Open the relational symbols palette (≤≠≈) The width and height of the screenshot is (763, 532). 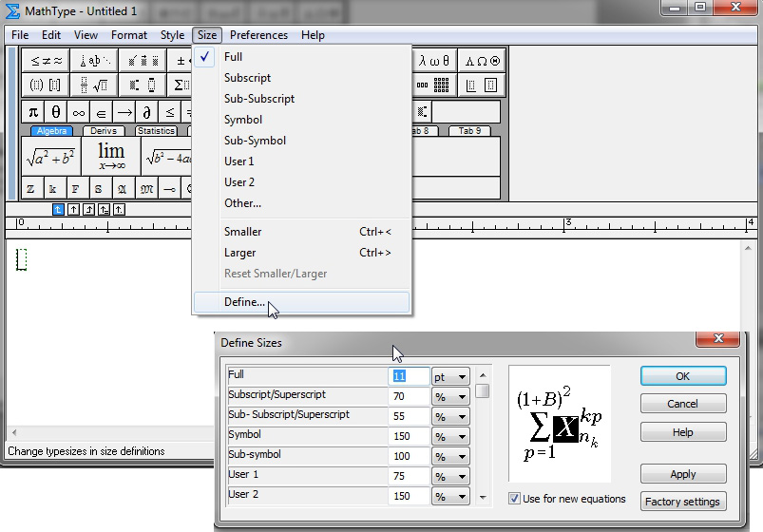click(46, 61)
